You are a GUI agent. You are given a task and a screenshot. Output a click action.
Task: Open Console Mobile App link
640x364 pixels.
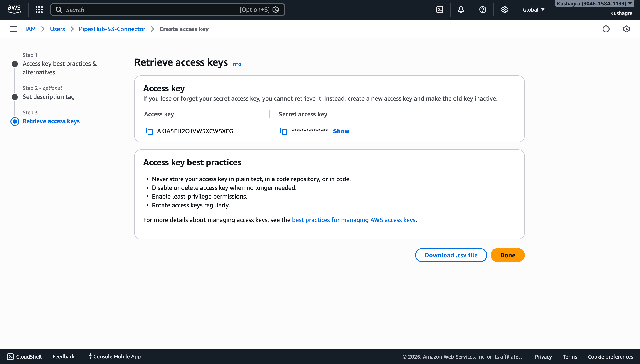point(114,357)
